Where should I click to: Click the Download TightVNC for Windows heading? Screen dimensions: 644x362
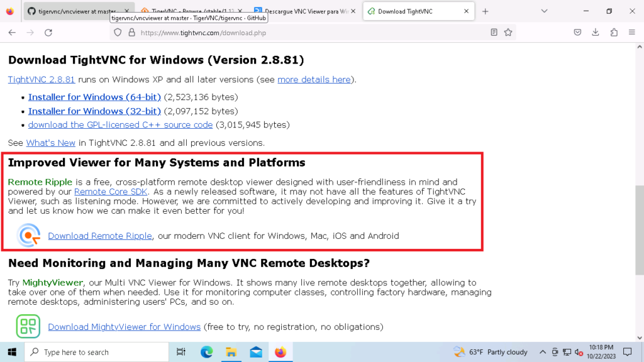tap(156, 60)
